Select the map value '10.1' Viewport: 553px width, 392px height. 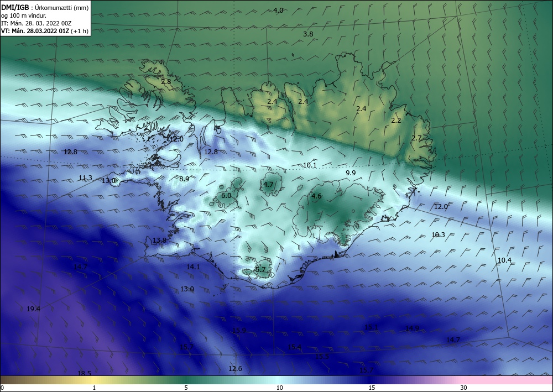[x=310, y=165]
